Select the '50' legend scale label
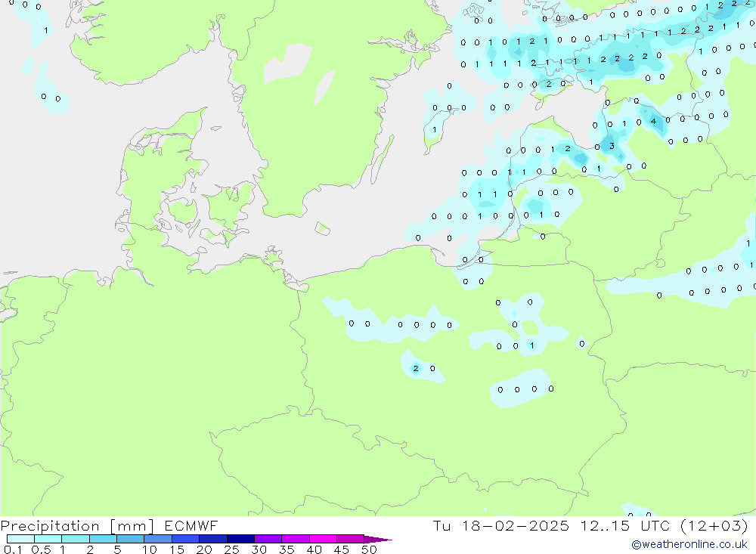Image resolution: width=756 pixels, height=554 pixels. click(369, 549)
